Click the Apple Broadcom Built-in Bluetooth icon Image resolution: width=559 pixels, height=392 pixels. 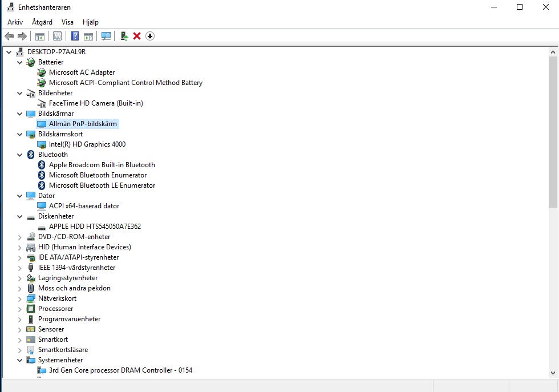coord(42,165)
